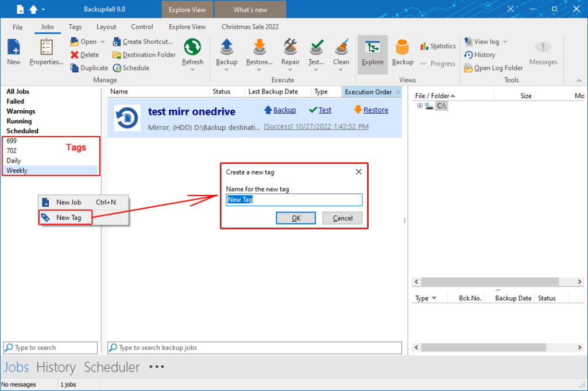Expand the Refresh dropdown arrow
This screenshot has width=588, height=391.
coord(192,69)
